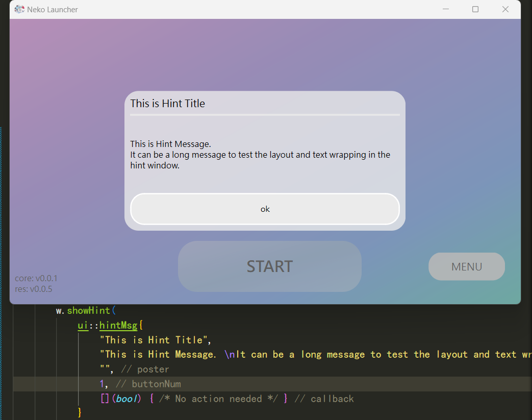Click the bool keyword in the lambda
Image resolution: width=532 pixels, height=420 pixels.
tap(126, 399)
